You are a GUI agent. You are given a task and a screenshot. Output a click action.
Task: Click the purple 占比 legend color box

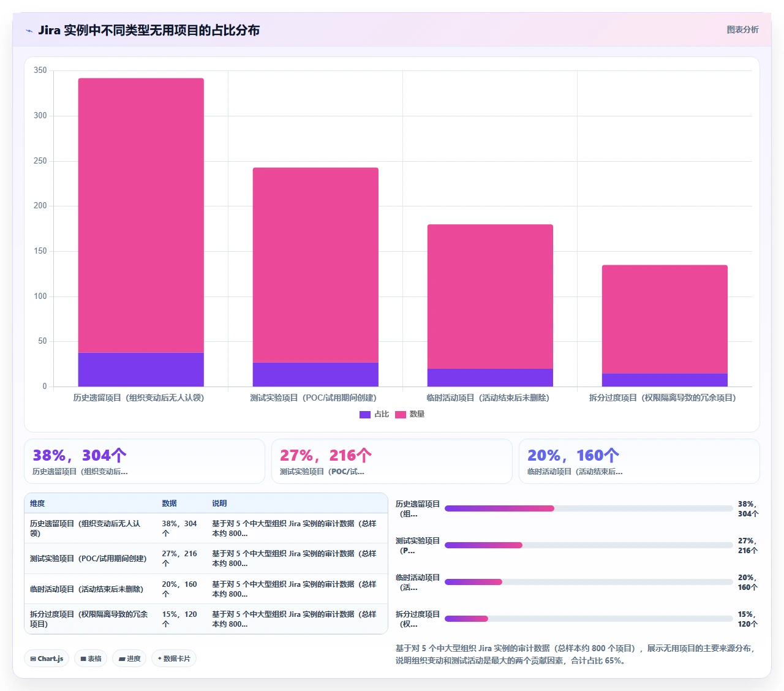(364, 415)
